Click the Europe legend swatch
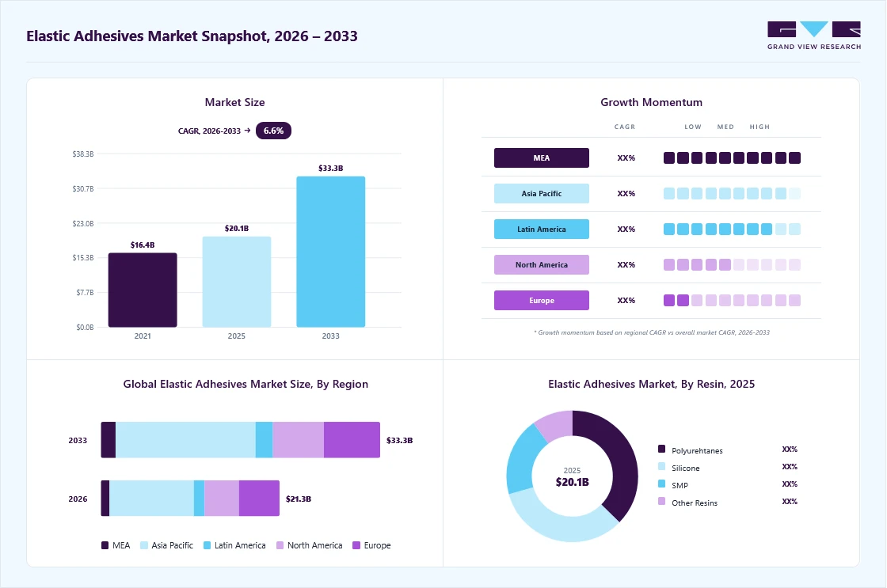Screen dimensions: 887x588 pyautogui.click(x=356, y=545)
